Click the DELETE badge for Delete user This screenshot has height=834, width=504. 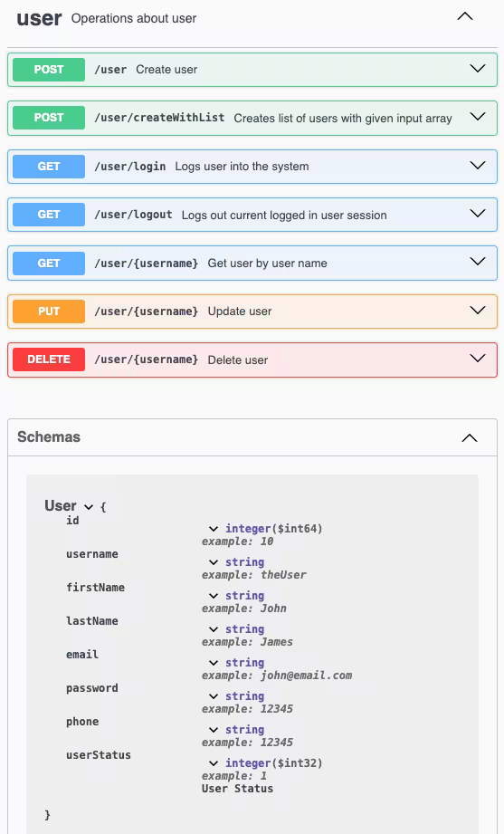pos(49,359)
